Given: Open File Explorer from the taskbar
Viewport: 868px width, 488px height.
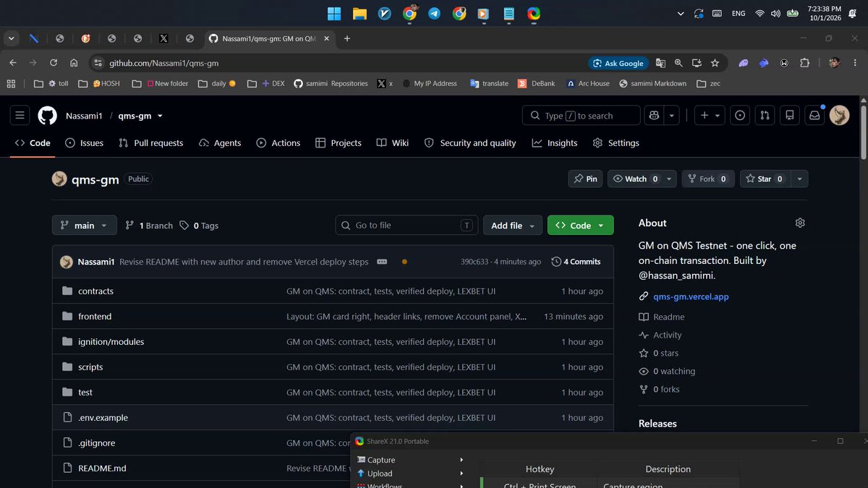Looking at the screenshot, I should 359,14.
